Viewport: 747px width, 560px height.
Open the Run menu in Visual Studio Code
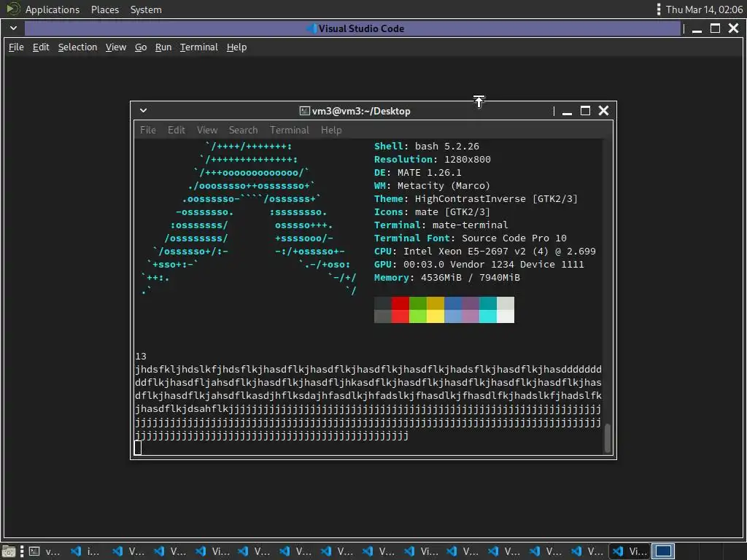163,47
